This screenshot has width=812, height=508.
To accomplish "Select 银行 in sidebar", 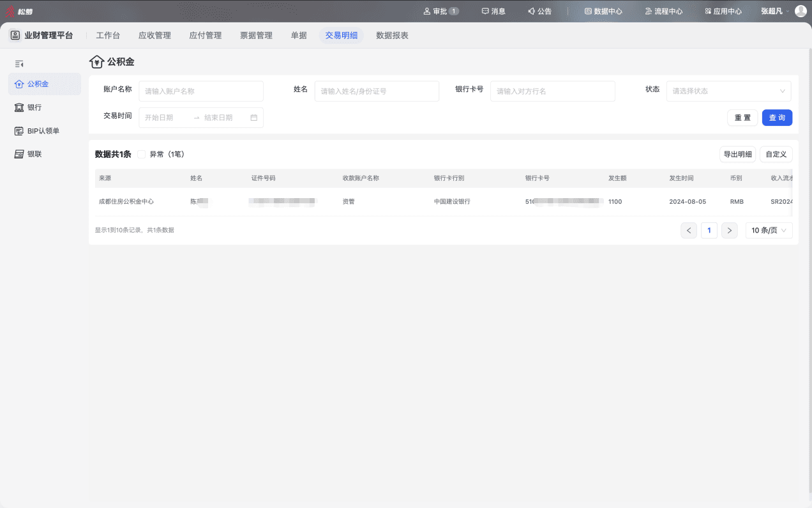I will point(45,107).
